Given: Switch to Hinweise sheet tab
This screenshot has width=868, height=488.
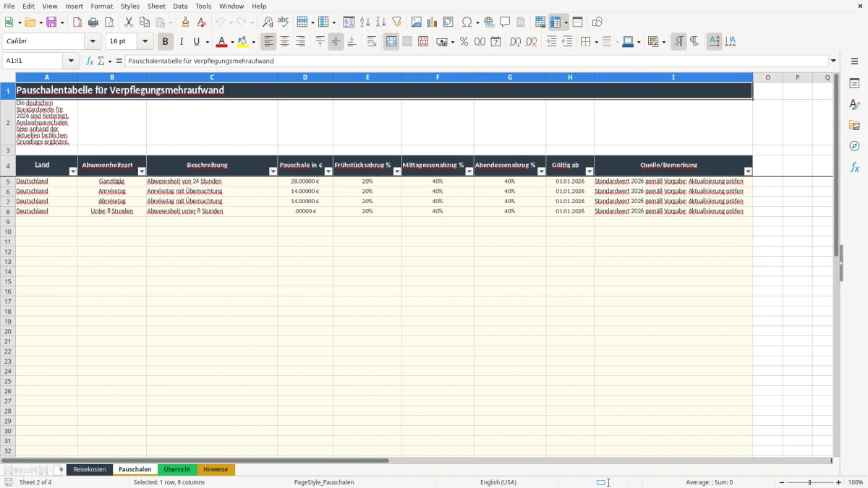Looking at the screenshot, I should [x=216, y=469].
